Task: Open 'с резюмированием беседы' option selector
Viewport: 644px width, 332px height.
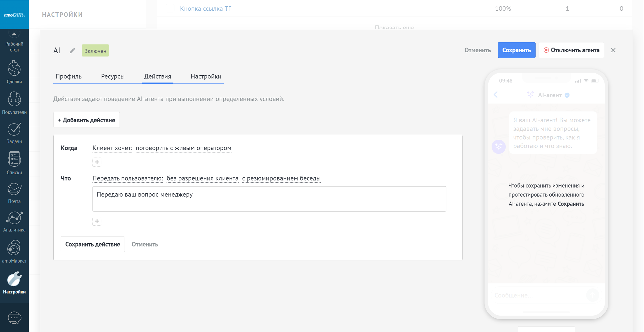Action: (281, 178)
